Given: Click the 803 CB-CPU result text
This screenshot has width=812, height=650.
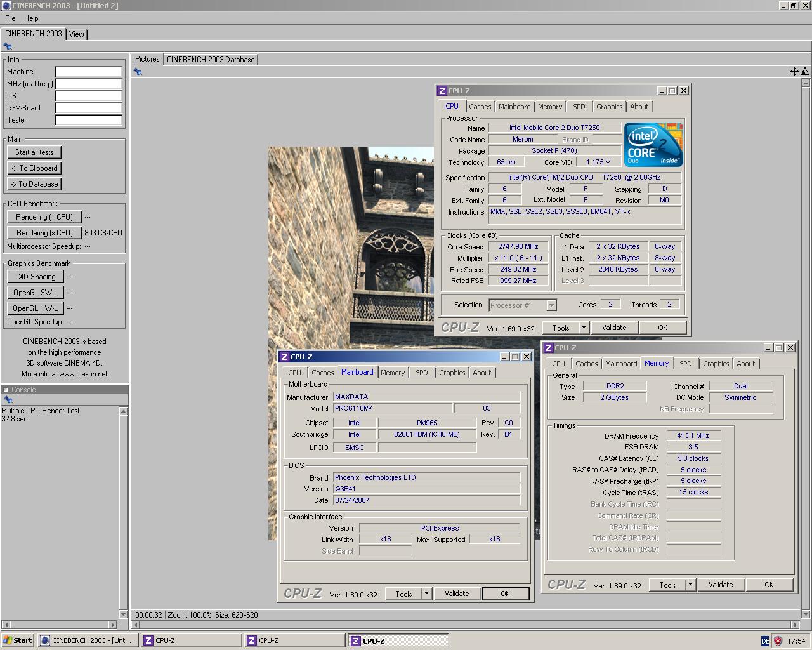Looking at the screenshot, I should (103, 233).
